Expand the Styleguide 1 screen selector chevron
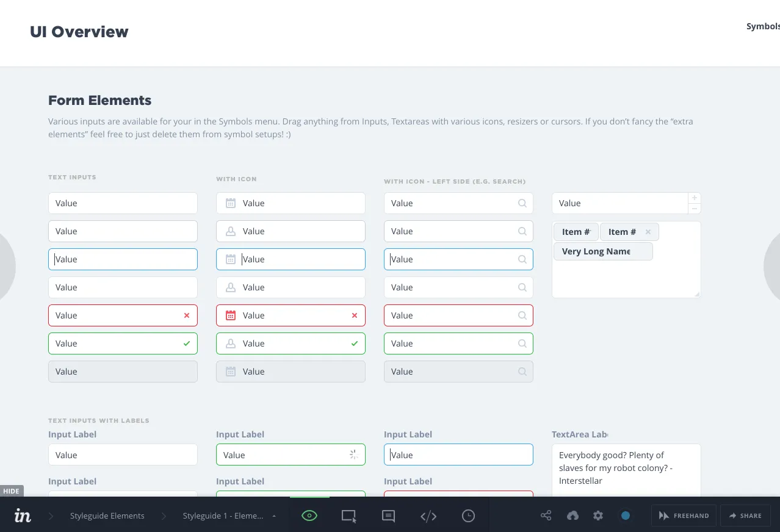This screenshot has height=532, width=780. click(x=274, y=516)
